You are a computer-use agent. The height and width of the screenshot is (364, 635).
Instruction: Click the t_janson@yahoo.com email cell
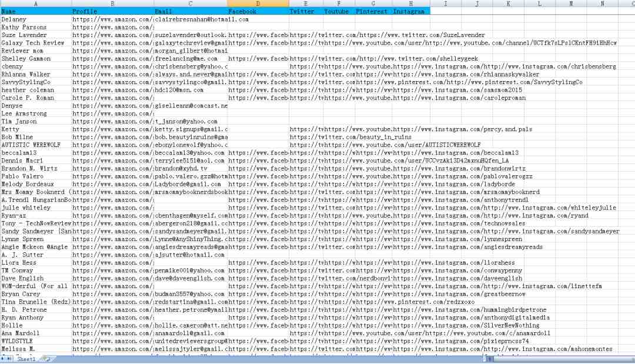point(190,122)
